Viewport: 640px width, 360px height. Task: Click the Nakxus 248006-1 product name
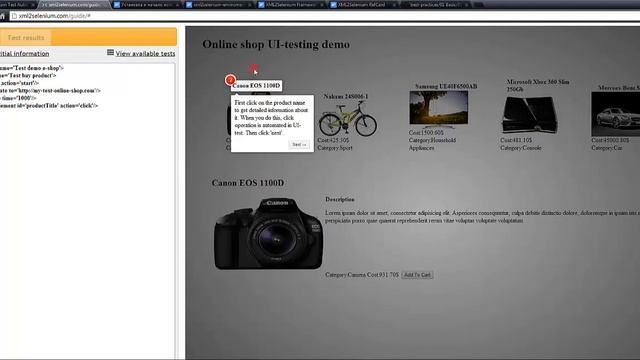(345, 96)
